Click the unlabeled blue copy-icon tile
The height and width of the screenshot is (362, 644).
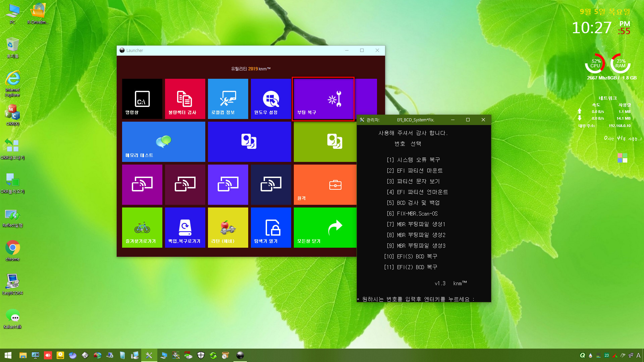point(249,142)
